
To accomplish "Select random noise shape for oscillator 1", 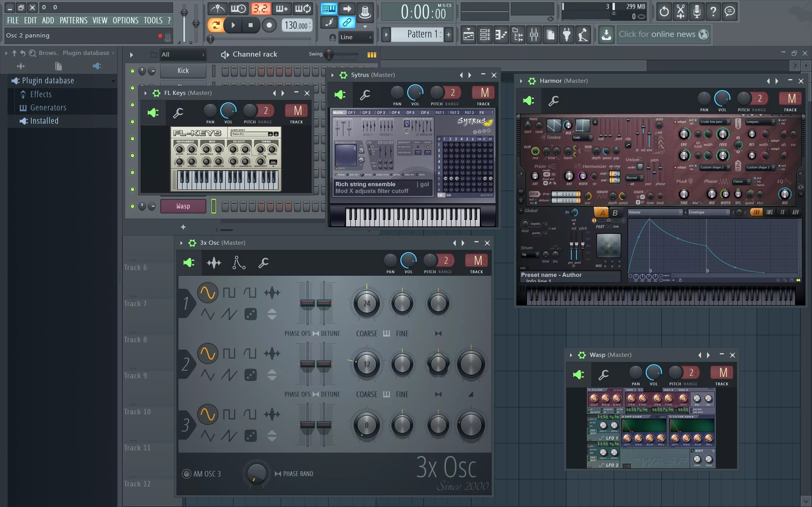I will coord(251,314).
